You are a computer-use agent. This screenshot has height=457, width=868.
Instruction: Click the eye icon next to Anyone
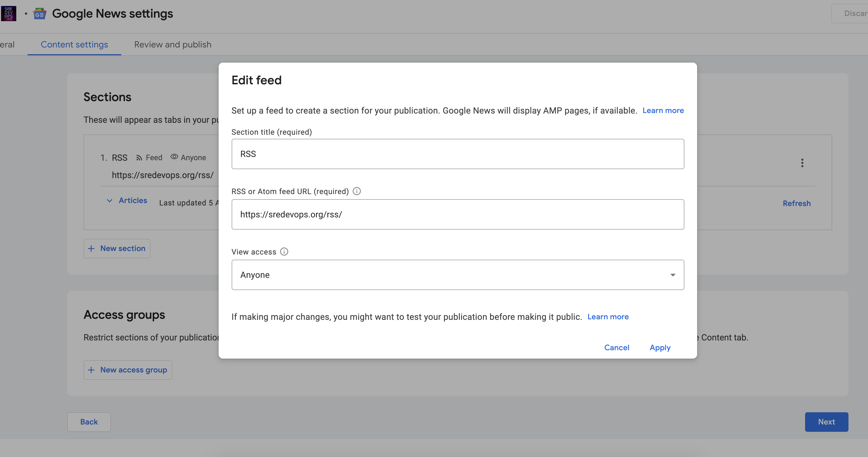point(174,157)
